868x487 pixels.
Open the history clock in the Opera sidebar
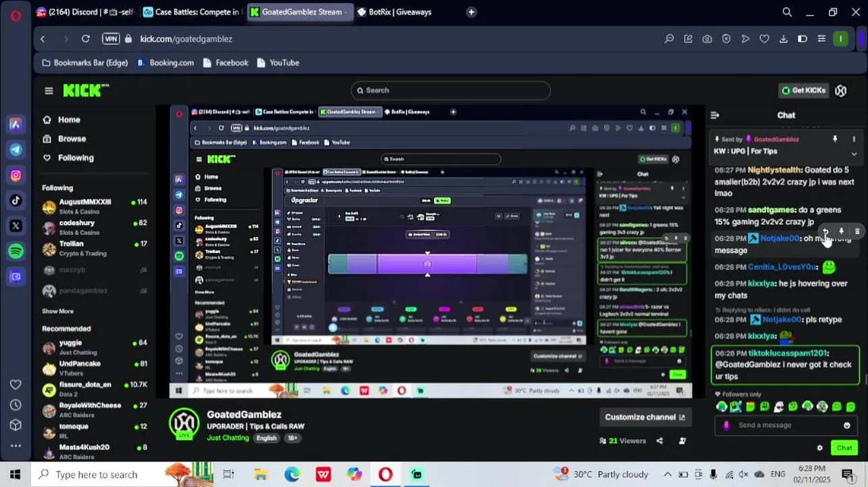pos(16,404)
